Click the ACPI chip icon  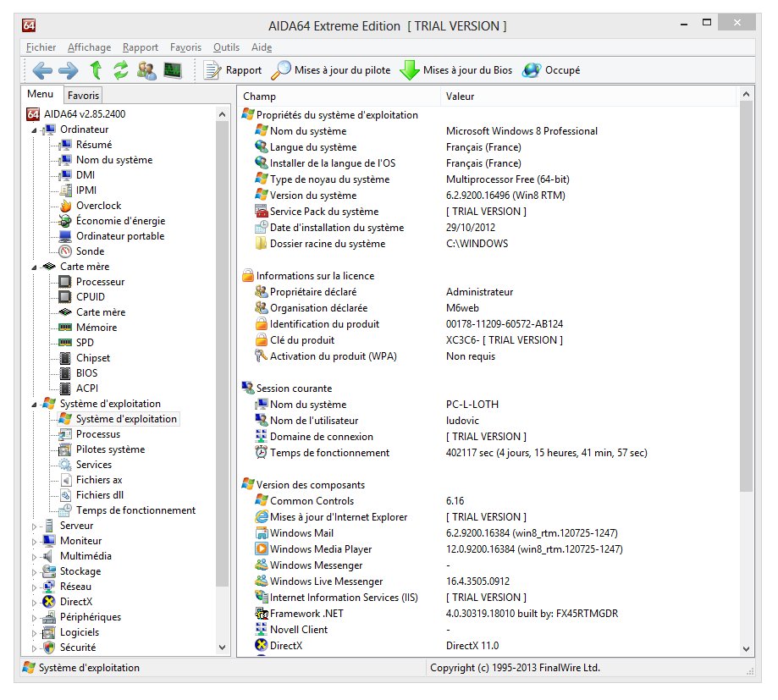pos(65,389)
